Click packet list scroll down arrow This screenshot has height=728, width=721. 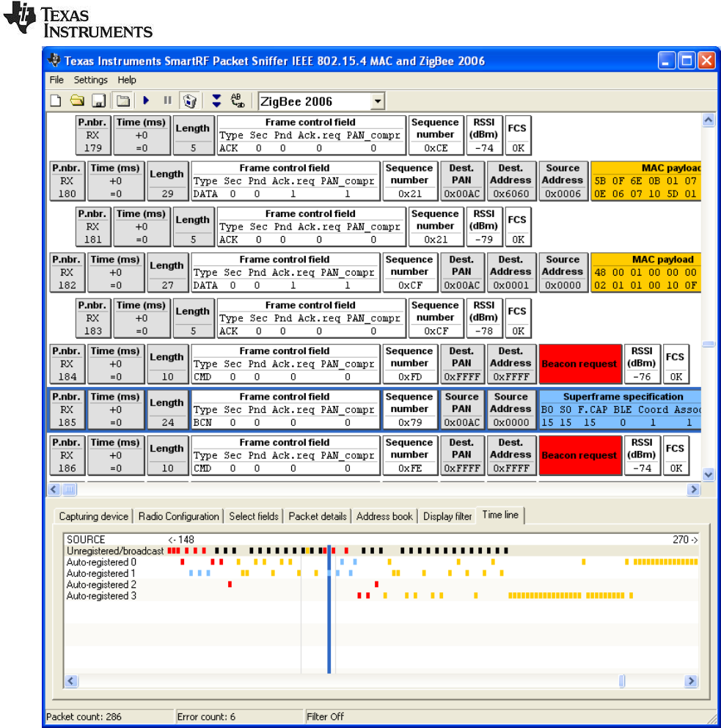708,474
